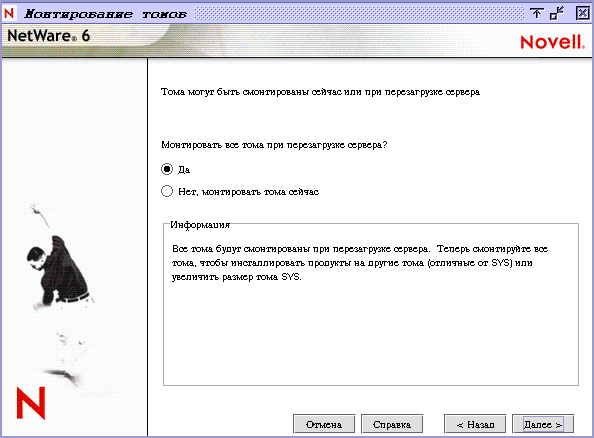Open help with "Справка" button

pos(392,424)
